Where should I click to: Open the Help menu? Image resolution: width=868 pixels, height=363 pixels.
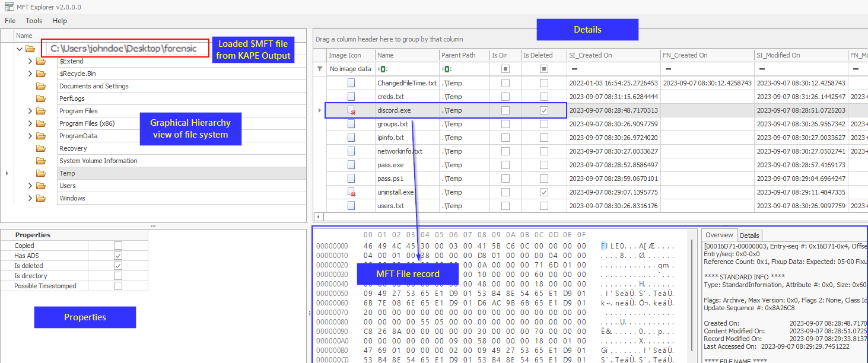(59, 21)
